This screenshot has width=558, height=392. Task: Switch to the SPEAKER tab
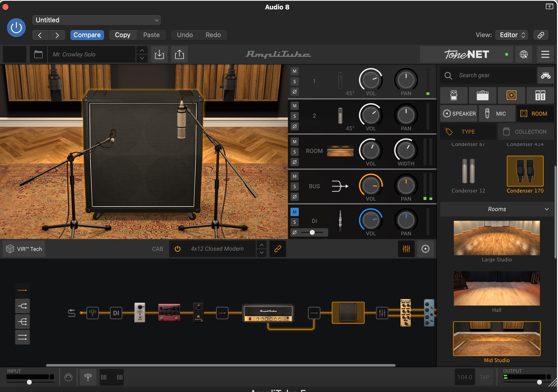pyautogui.click(x=459, y=114)
